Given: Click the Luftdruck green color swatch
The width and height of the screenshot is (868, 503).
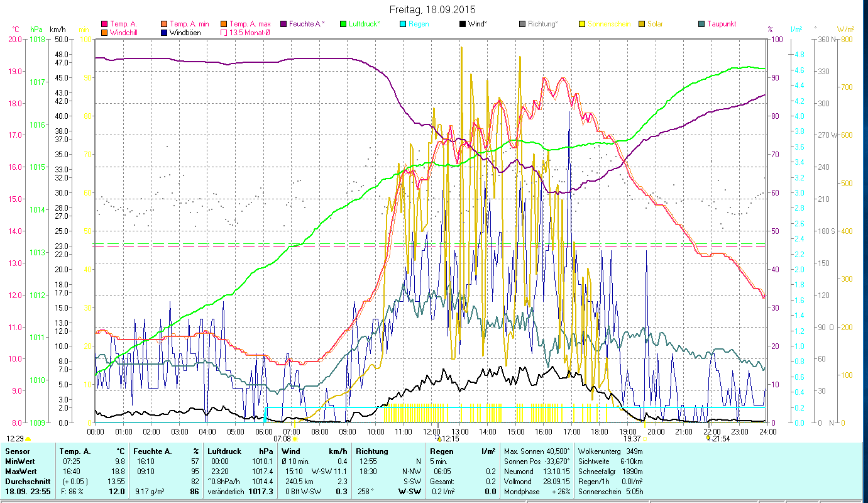Looking at the screenshot, I should click(343, 25).
